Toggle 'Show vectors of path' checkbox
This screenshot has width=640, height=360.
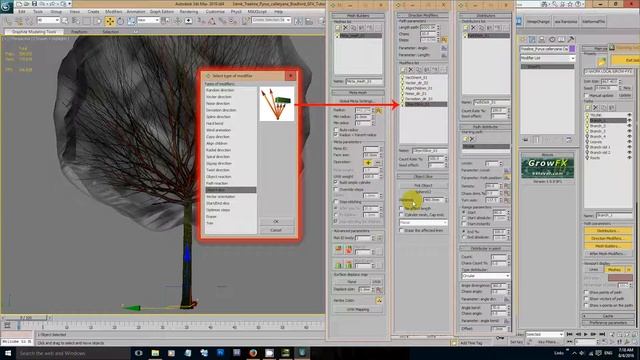coord(587,299)
